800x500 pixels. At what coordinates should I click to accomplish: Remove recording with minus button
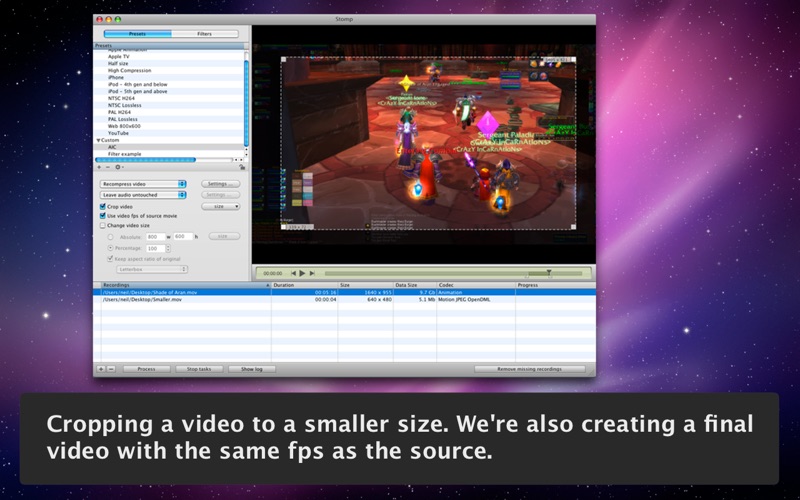pos(111,369)
